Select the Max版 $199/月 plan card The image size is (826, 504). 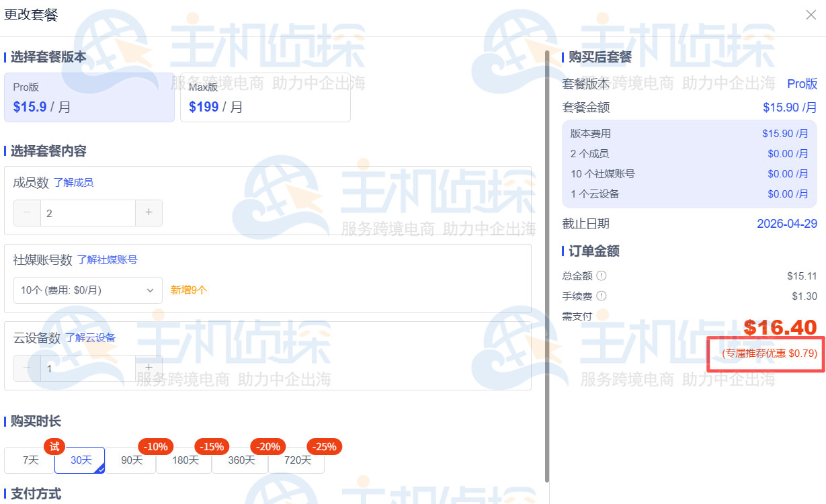[265, 97]
